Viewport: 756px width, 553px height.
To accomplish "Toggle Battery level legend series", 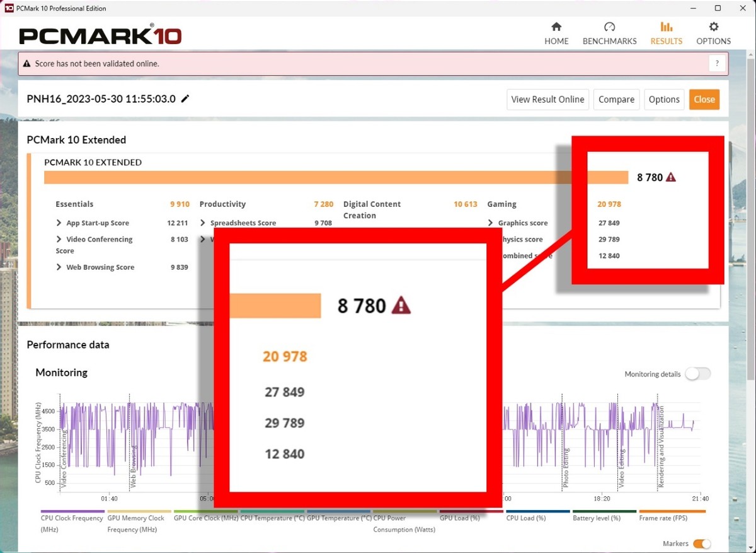I will [605, 516].
